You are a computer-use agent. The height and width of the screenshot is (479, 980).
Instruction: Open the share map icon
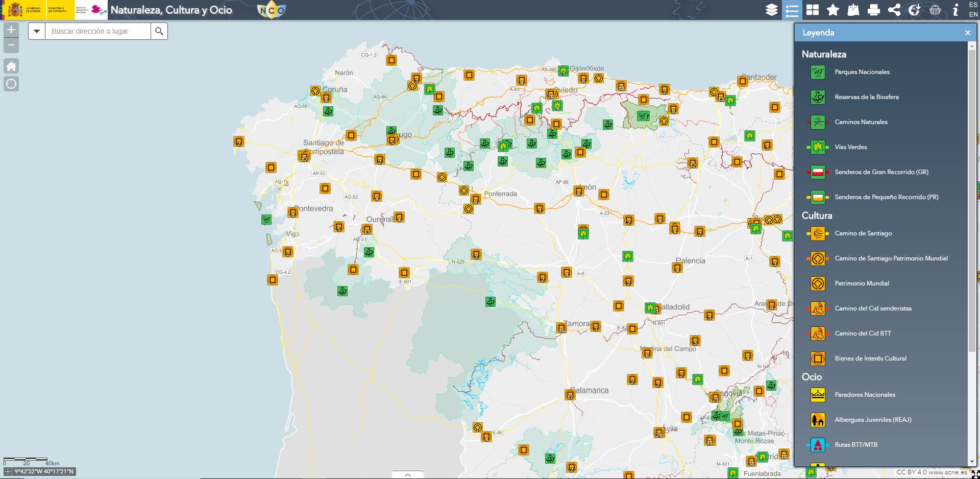click(894, 10)
